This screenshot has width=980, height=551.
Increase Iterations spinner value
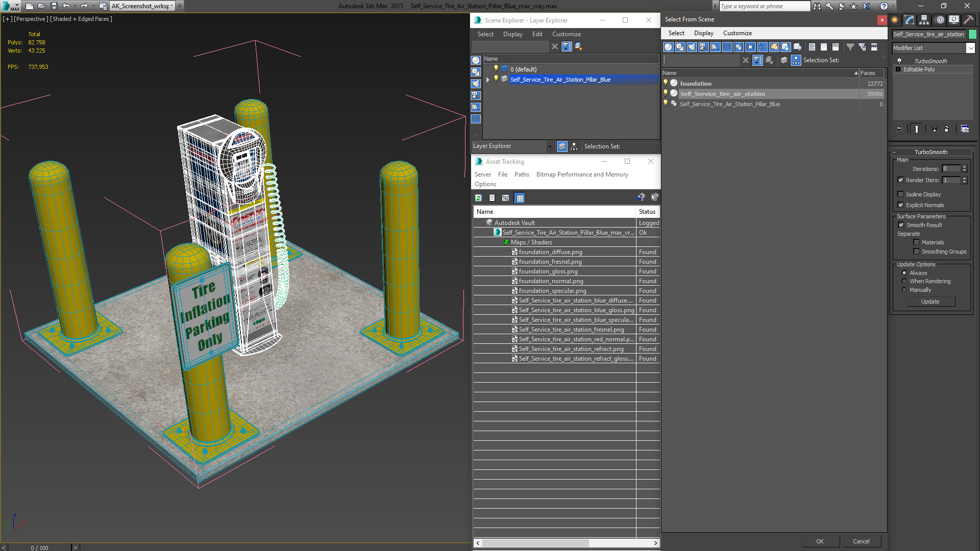[x=964, y=167]
